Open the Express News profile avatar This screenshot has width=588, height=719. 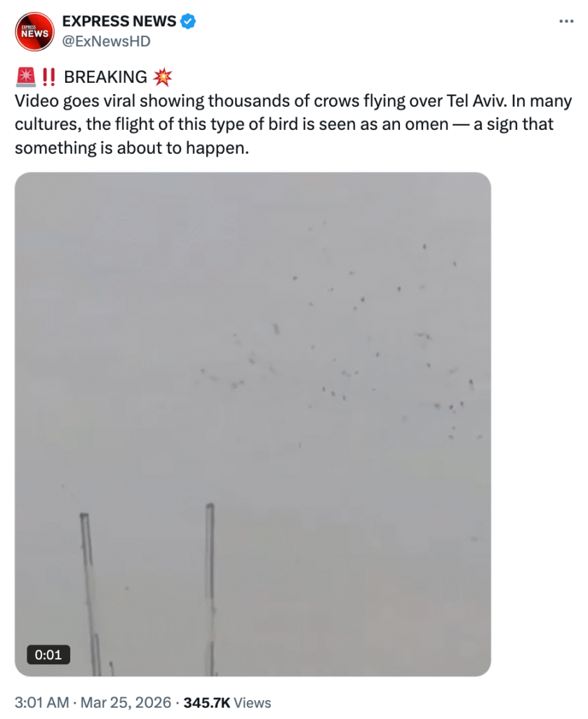pyautogui.click(x=34, y=32)
